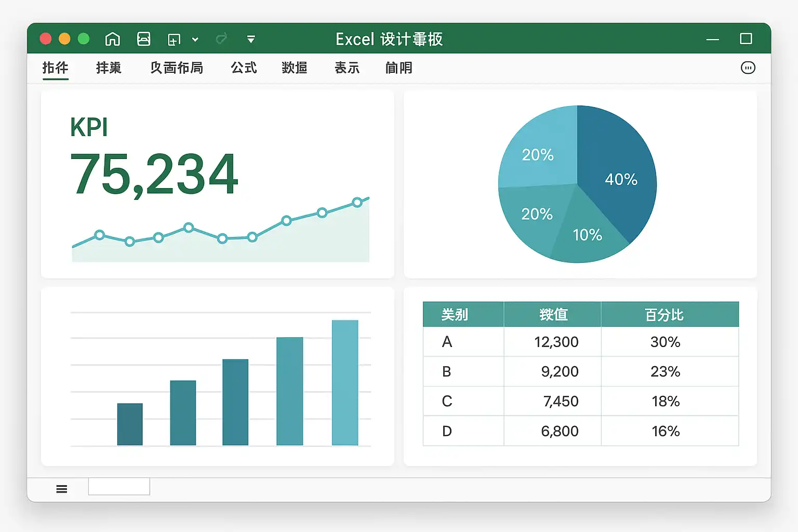Click the Save icon in title bar

point(143,39)
